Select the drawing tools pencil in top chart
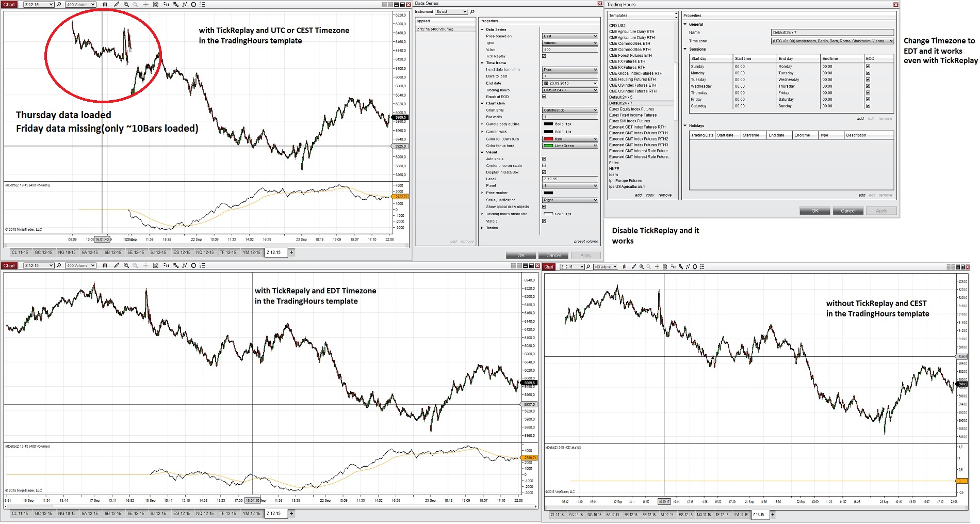 coord(117,5)
